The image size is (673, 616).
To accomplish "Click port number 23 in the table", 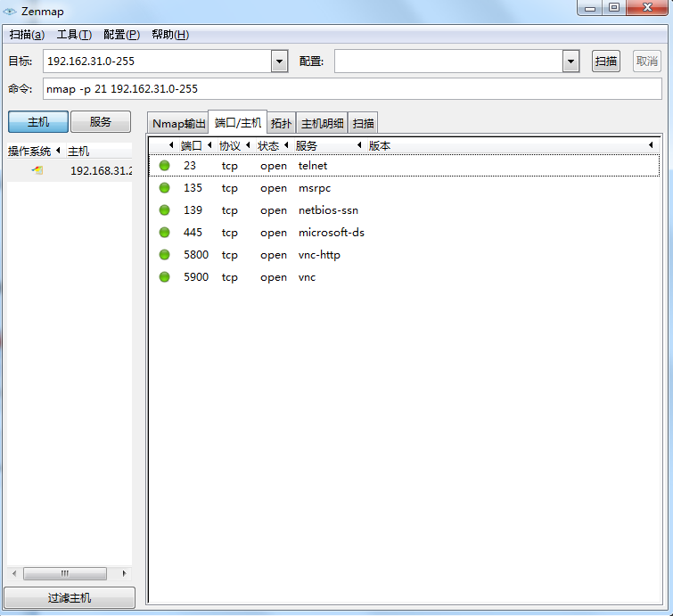I will point(190,165).
